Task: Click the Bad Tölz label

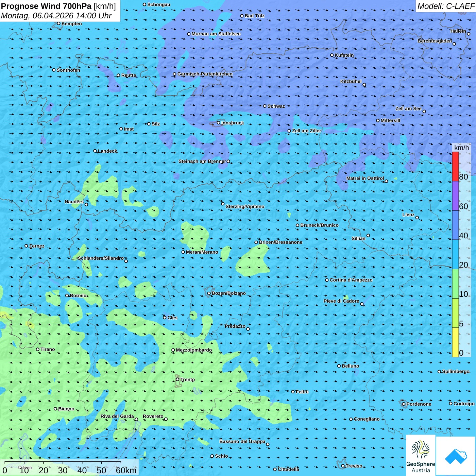Action: pos(254,16)
